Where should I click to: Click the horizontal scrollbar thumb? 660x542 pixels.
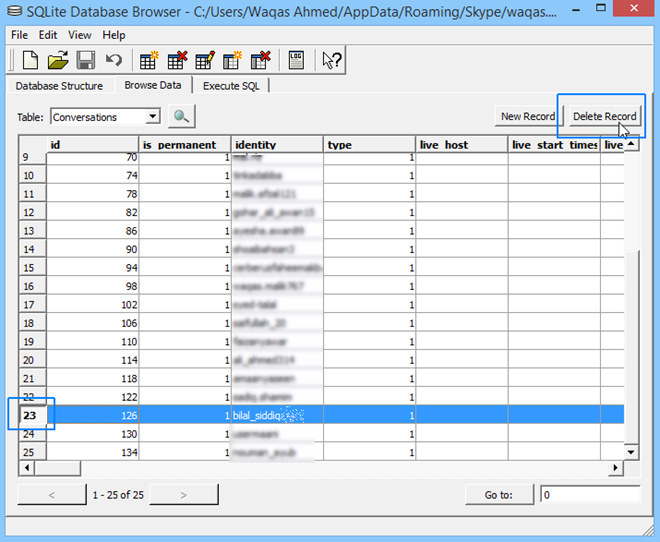57,468
